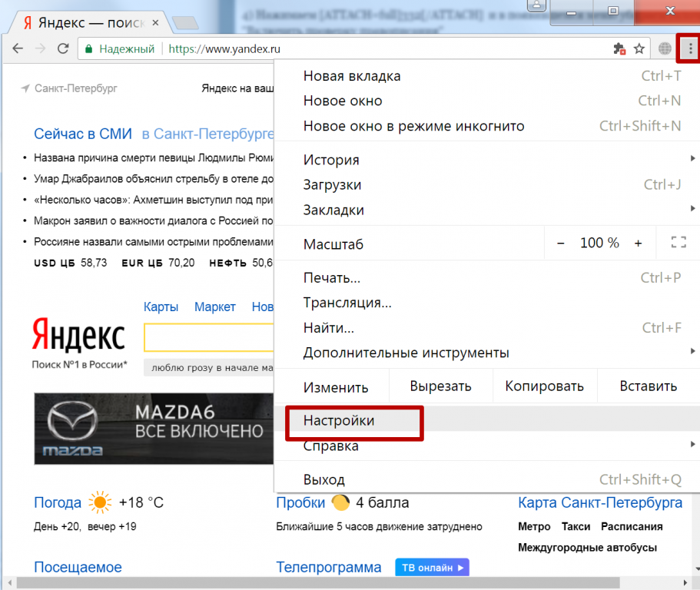Choose Выход from the menu

[x=489, y=479]
